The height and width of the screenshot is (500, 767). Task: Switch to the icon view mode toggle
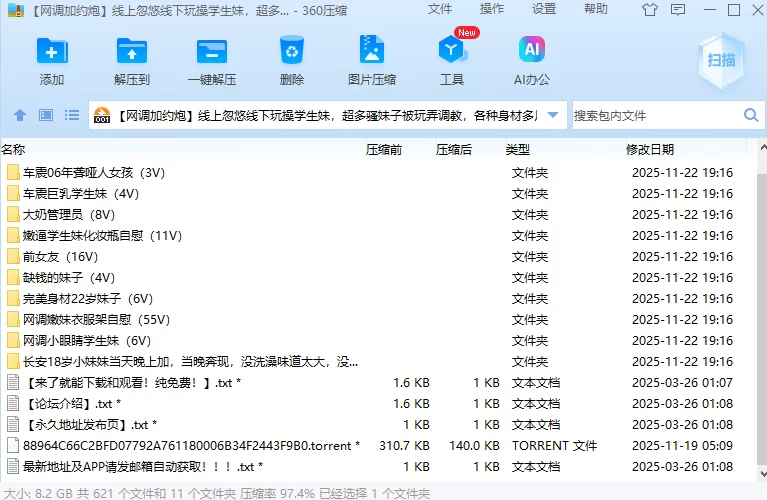[46, 116]
